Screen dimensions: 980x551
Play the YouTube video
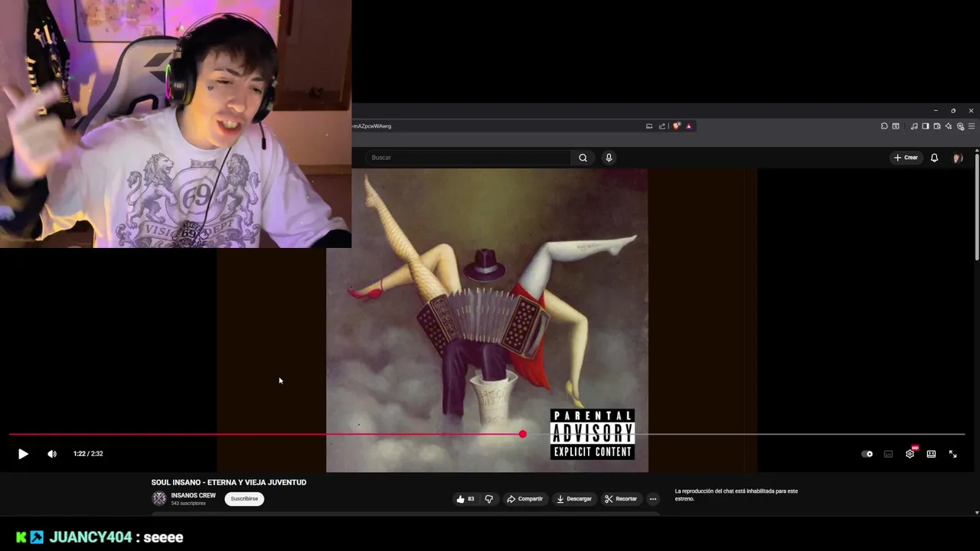[x=23, y=454]
